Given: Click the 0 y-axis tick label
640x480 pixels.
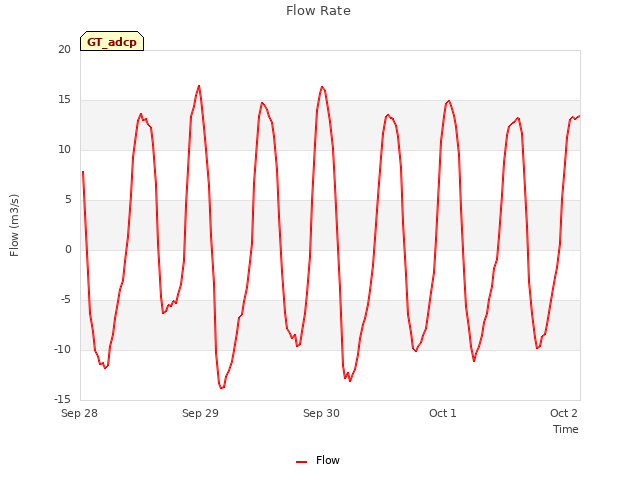Looking at the screenshot, I should 68,249.
